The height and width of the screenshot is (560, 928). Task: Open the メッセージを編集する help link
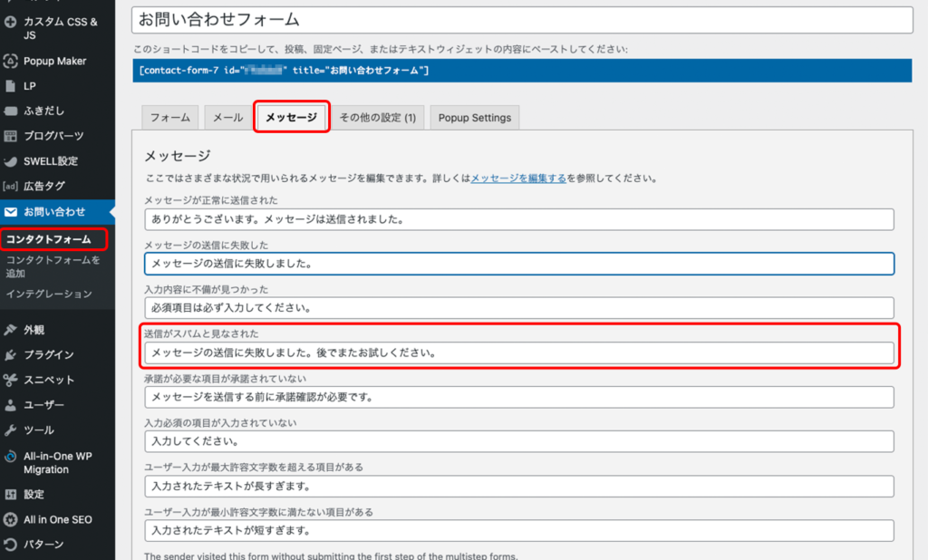click(518, 179)
